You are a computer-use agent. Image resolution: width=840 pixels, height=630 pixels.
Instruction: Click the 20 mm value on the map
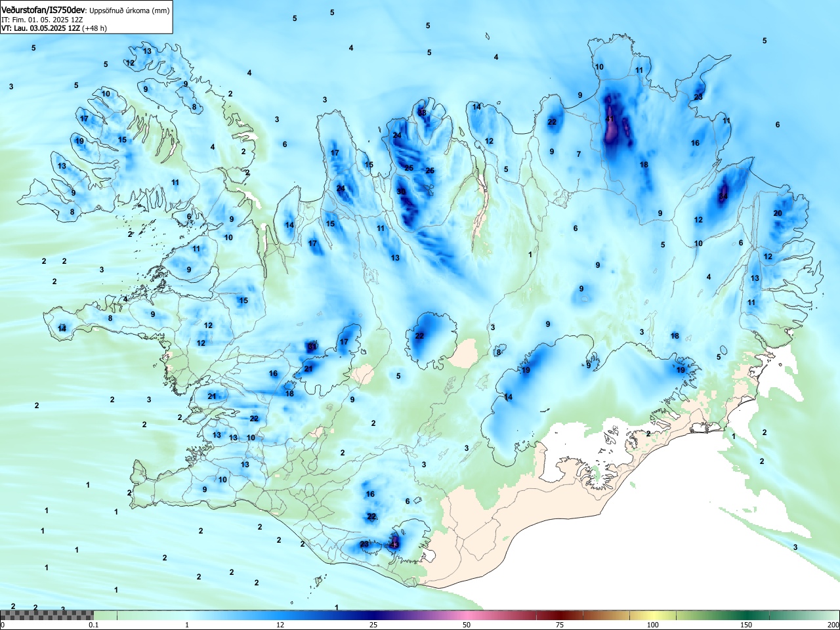point(778,213)
